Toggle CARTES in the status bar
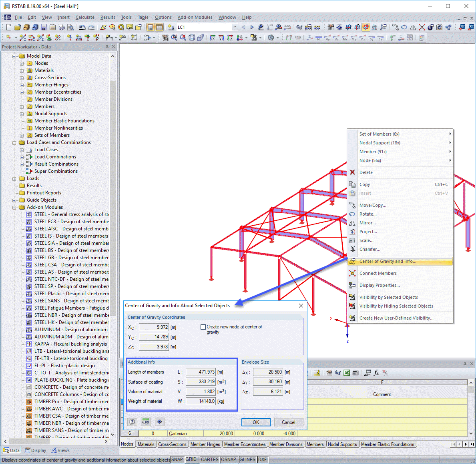Viewport: 476px width, 464px height. pos(209,460)
